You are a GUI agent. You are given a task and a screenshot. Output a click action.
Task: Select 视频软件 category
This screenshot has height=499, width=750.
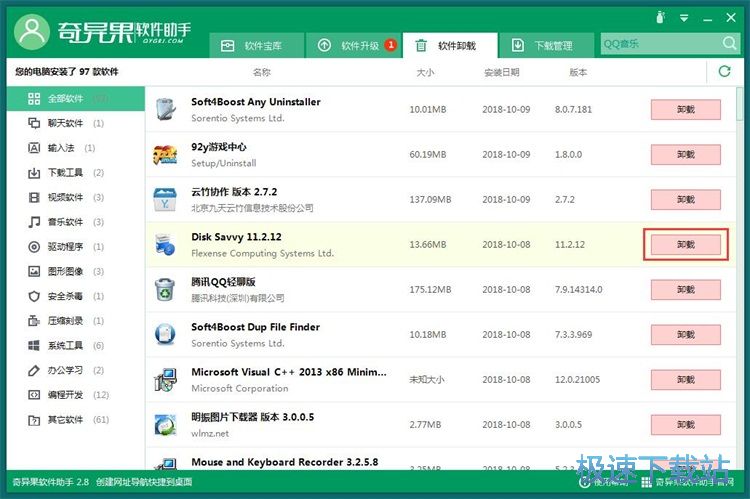click(76, 198)
